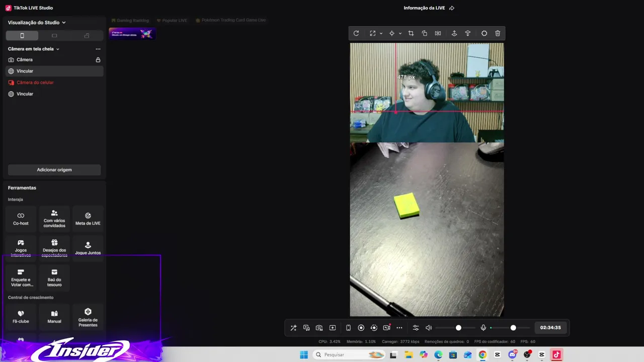The width and height of the screenshot is (644, 362).
Task: Move the source layer down
Action: (x=468, y=33)
